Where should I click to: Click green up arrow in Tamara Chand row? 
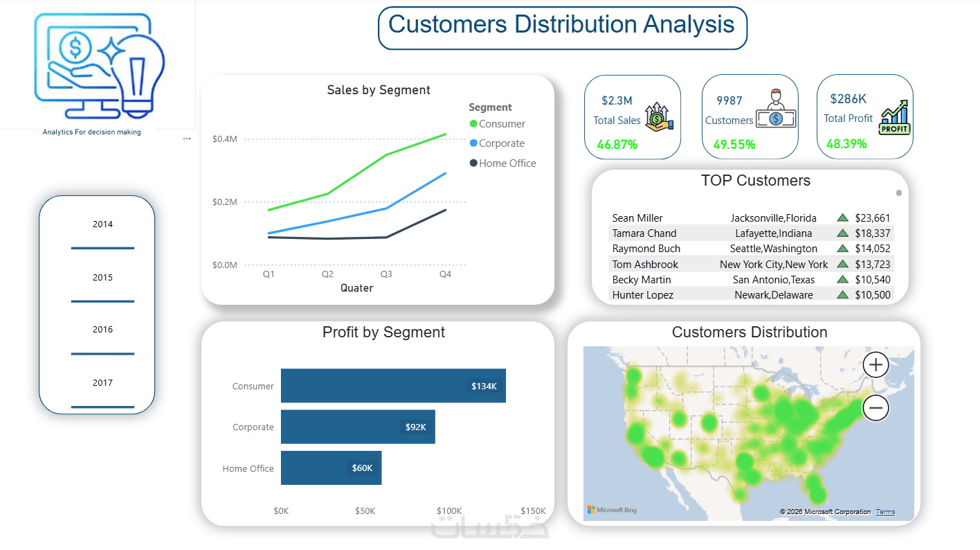point(843,233)
